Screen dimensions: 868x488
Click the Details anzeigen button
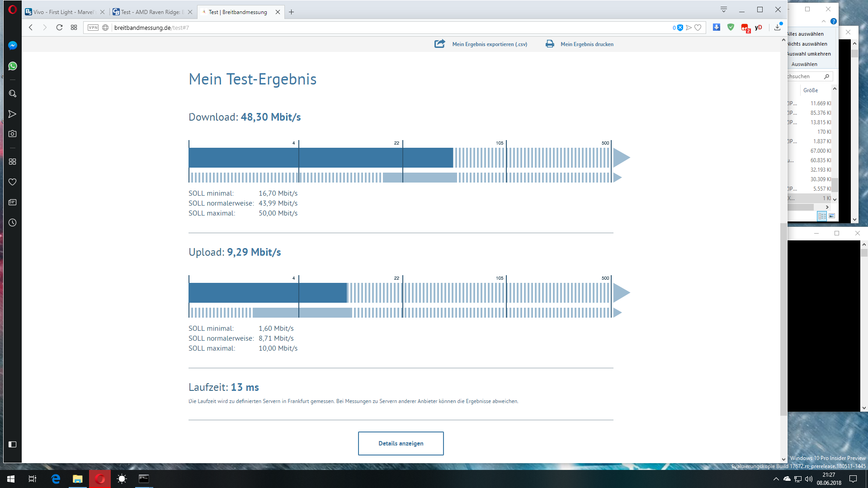[x=401, y=443]
